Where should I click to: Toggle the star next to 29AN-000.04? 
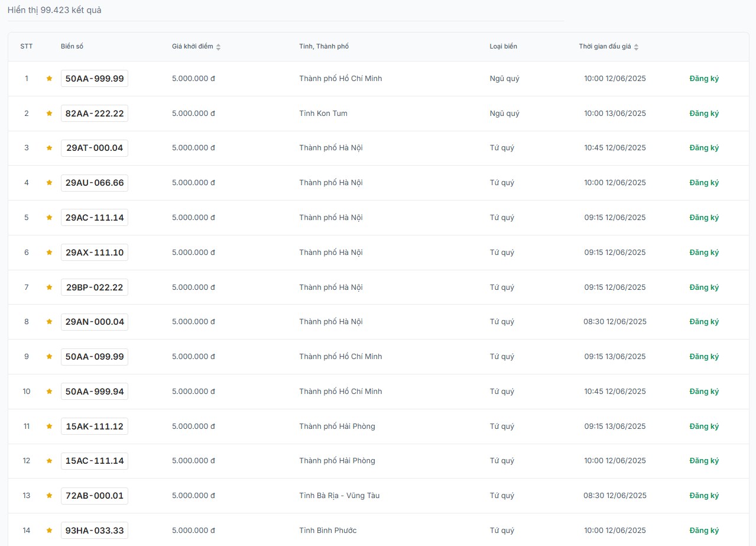(x=50, y=322)
